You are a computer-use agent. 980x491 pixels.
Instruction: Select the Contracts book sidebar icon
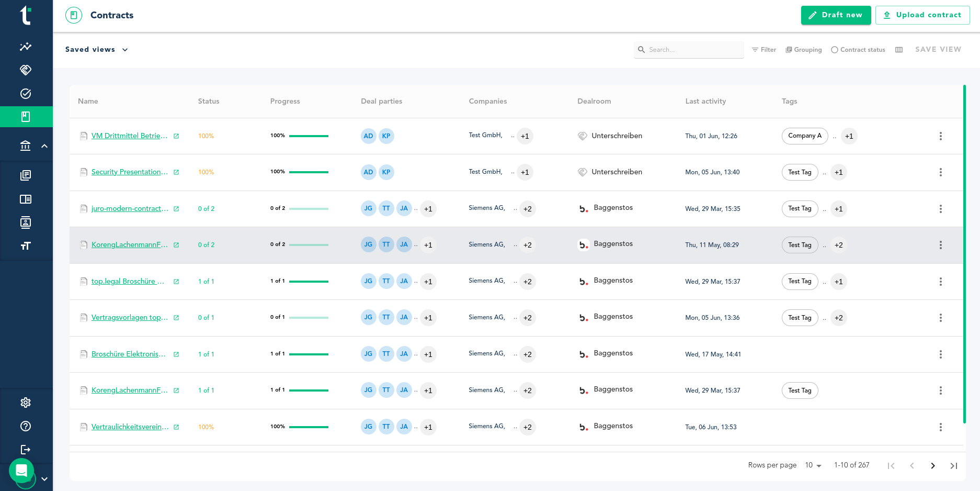point(26,117)
